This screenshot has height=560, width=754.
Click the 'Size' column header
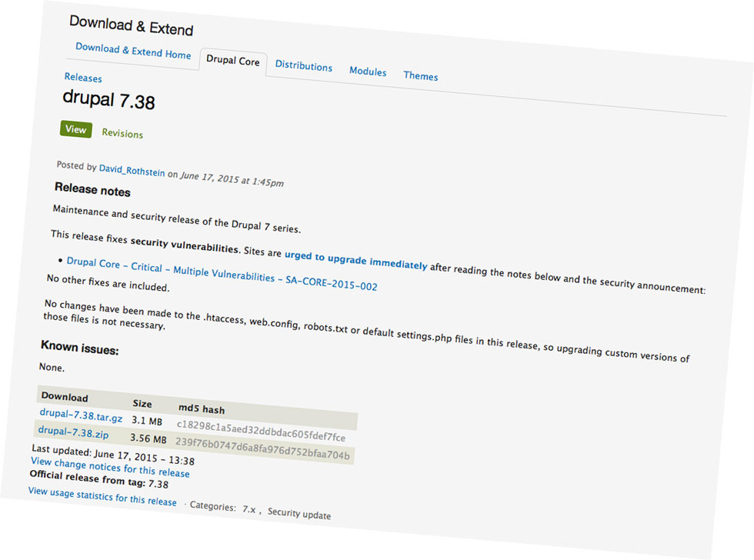tap(142, 403)
